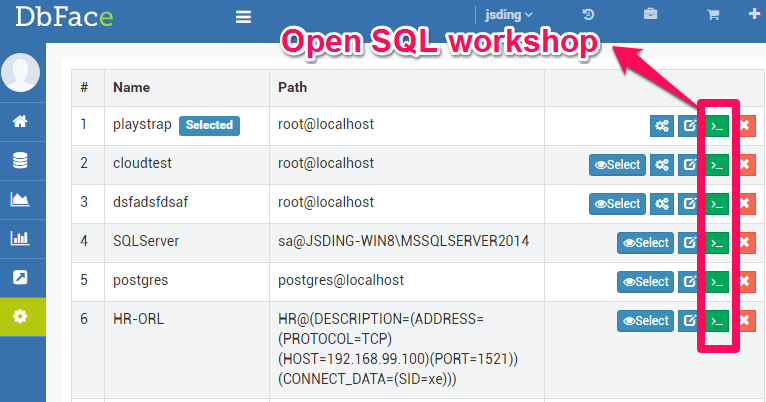Viewport: 766px width, 402px height.
Task: Delete the postgres connection
Action: [745, 282]
